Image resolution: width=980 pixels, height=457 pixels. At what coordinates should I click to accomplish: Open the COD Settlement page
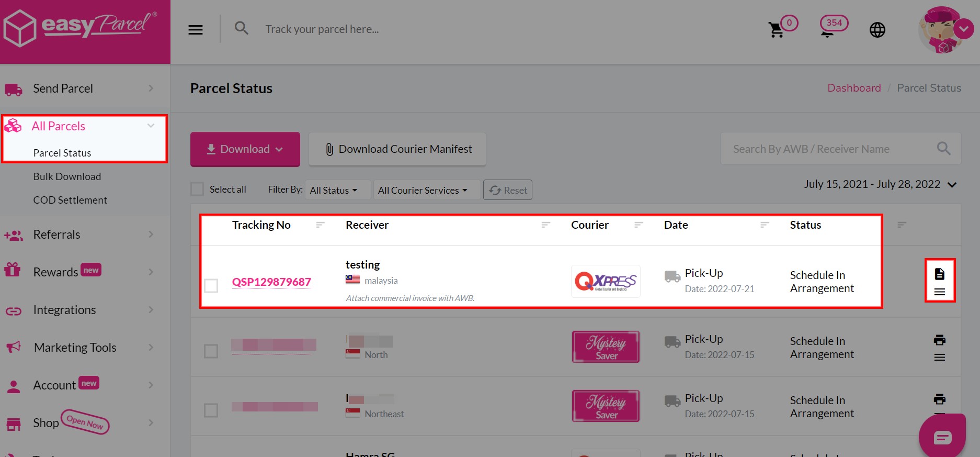point(70,200)
